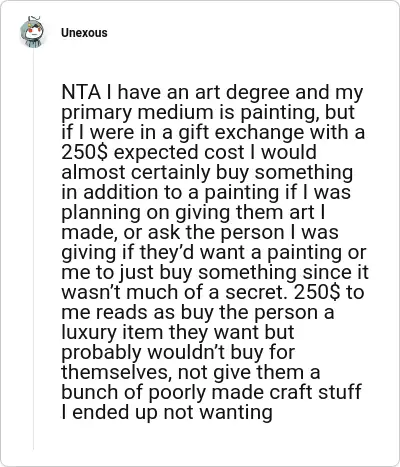Click the words 'gift exchange' in the comment
This screenshot has height=467, width=400.
[241, 133]
